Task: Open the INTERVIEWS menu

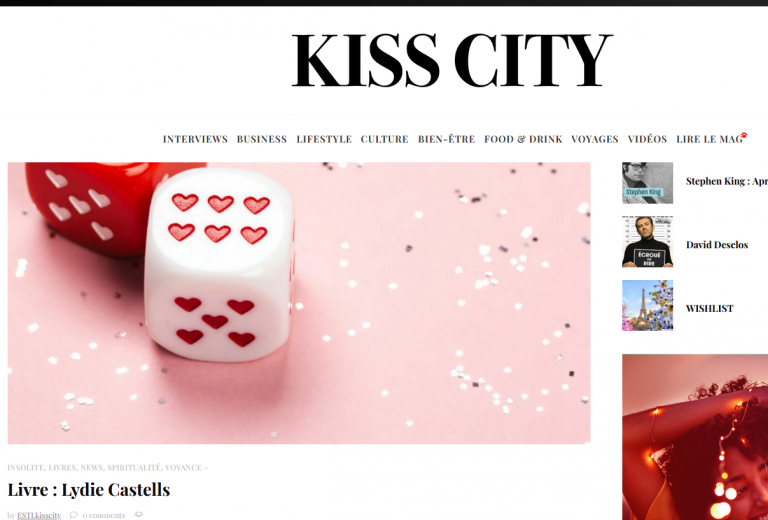Action: pyautogui.click(x=195, y=140)
